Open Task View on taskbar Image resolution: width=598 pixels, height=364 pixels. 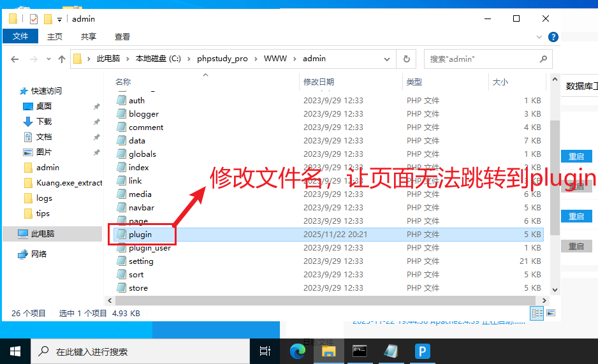[x=265, y=351]
